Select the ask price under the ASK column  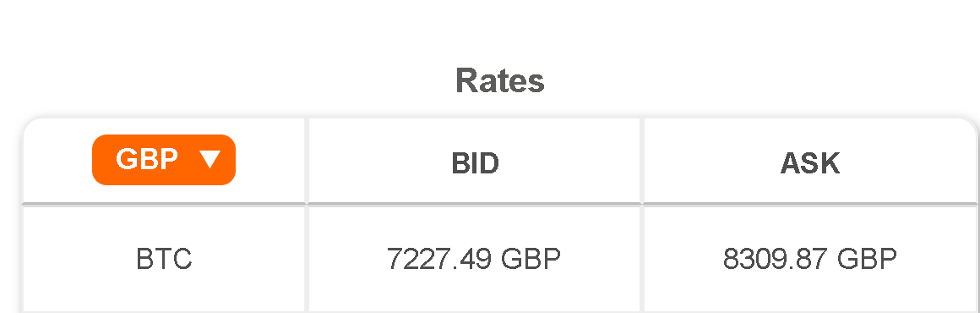point(810,259)
